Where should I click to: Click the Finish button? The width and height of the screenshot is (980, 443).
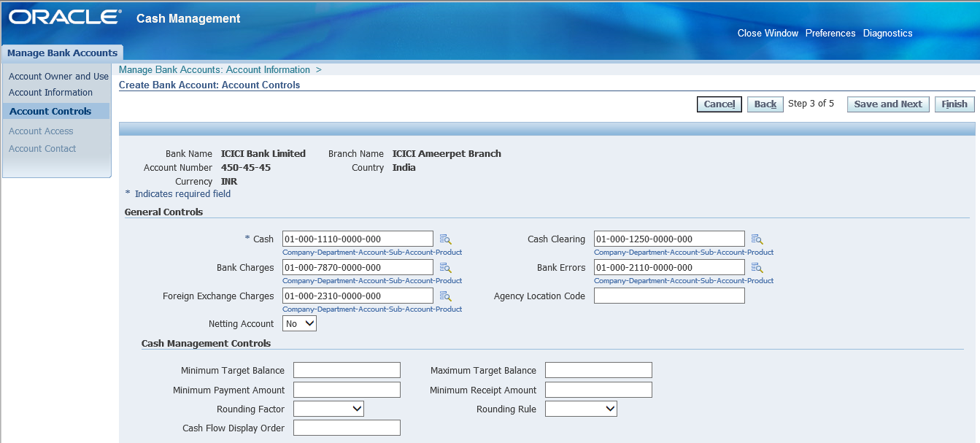tap(954, 104)
